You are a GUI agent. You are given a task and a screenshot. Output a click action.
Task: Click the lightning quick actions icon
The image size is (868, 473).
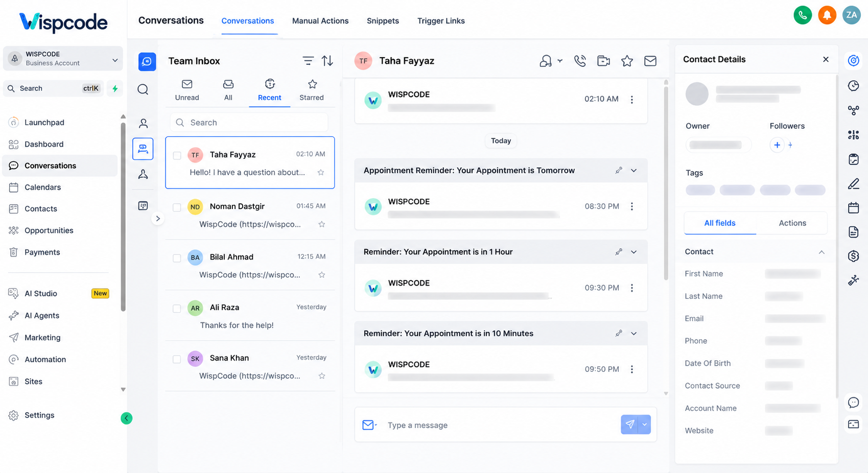(x=115, y=88)
